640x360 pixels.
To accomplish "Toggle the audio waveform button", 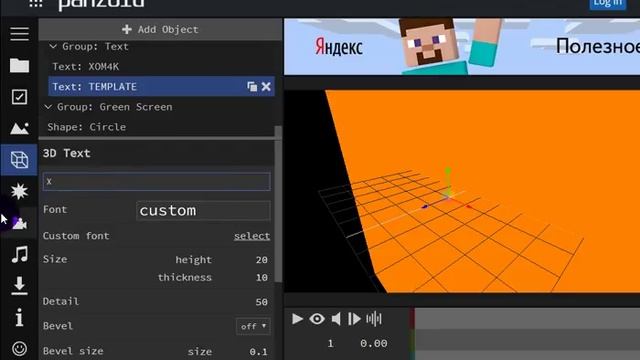I will pyautogui.click(x=374, y=319).
